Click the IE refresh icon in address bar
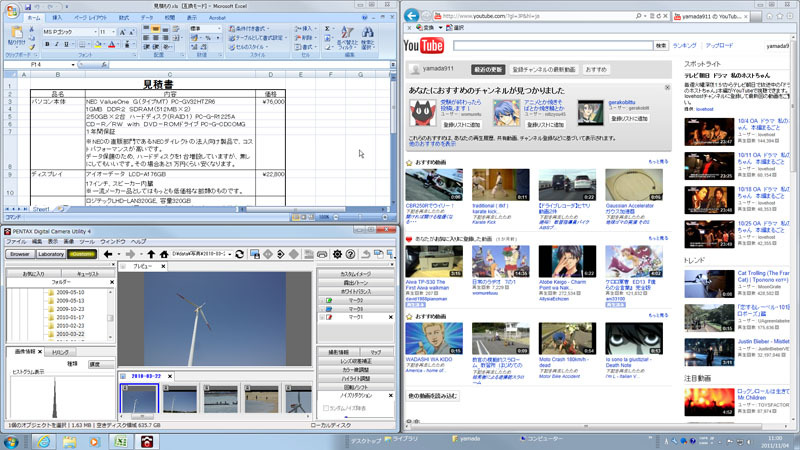 point(658,16)
